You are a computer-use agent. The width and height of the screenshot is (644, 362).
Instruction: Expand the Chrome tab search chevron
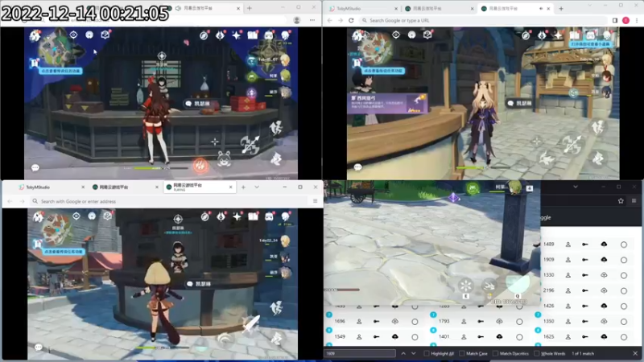590,6
